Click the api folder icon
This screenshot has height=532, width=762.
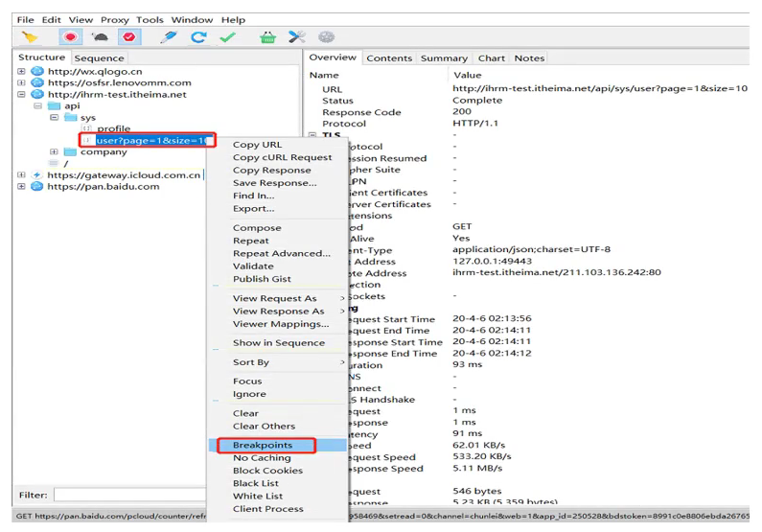(54, 105)
